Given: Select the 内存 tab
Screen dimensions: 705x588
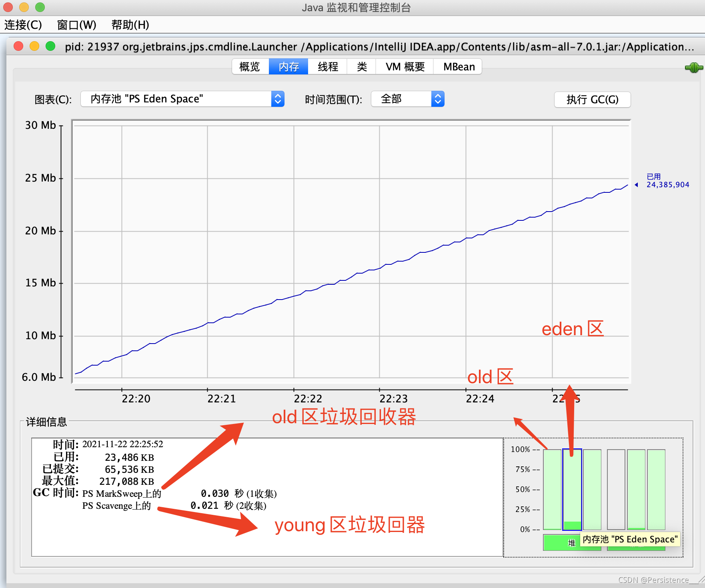Looking at the screenshot, I should pyautogui.click(x=288, y=67).
